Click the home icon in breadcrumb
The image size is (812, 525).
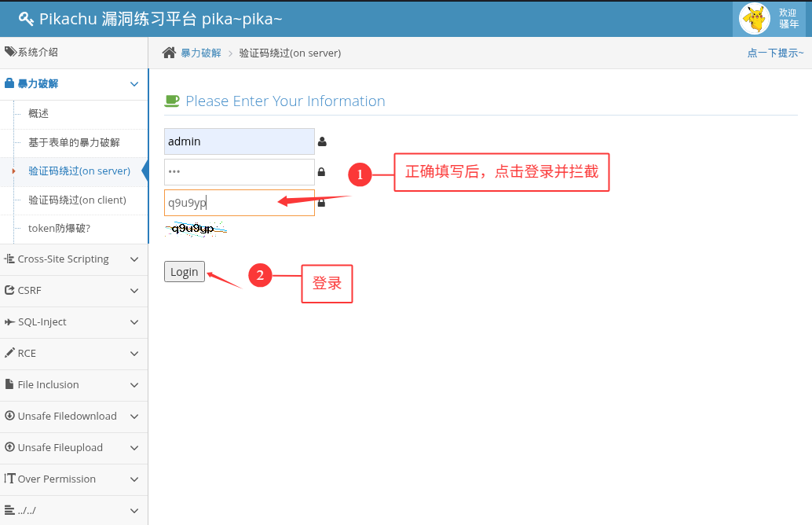pyautogui.click(x=169, y=53)
